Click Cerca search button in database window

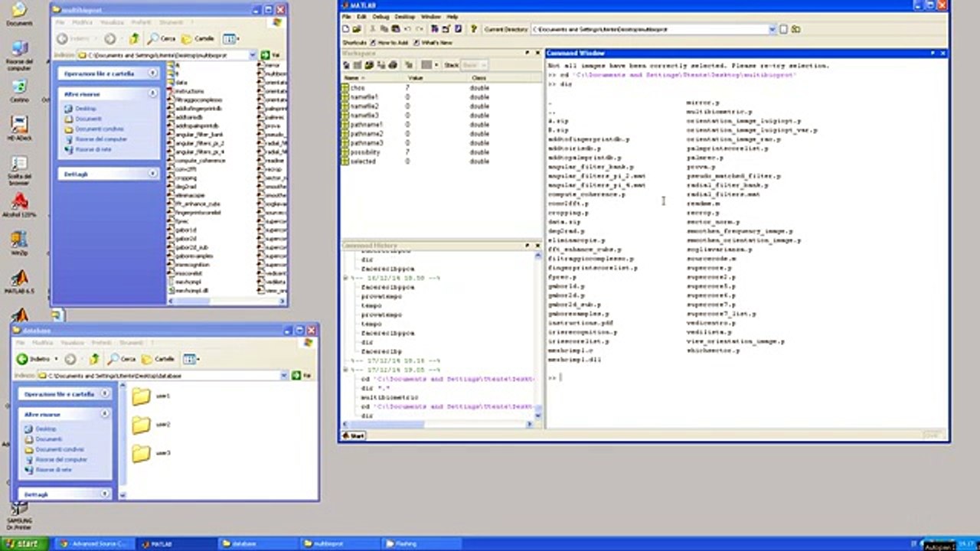pyautogui.click(x=122, y=359)
